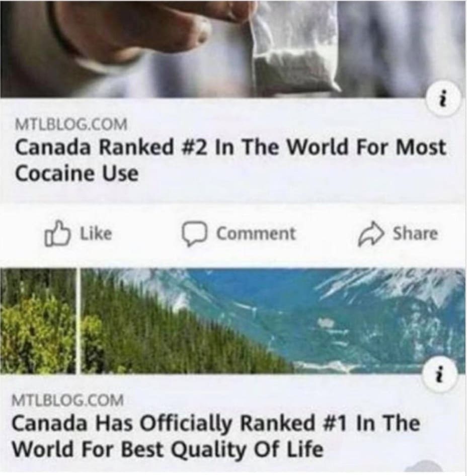Tap the Comment speech bubble icon
Screen dimensions: 468x476
(194, 234)
